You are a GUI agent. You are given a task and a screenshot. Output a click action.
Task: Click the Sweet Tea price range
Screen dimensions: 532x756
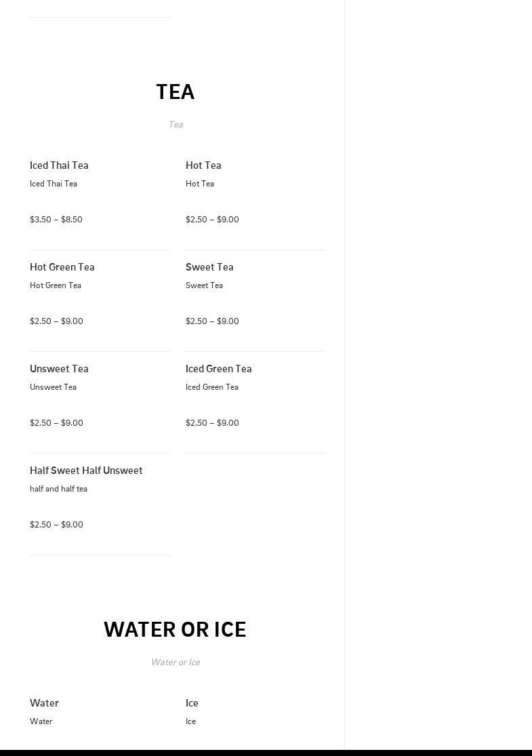212,321
